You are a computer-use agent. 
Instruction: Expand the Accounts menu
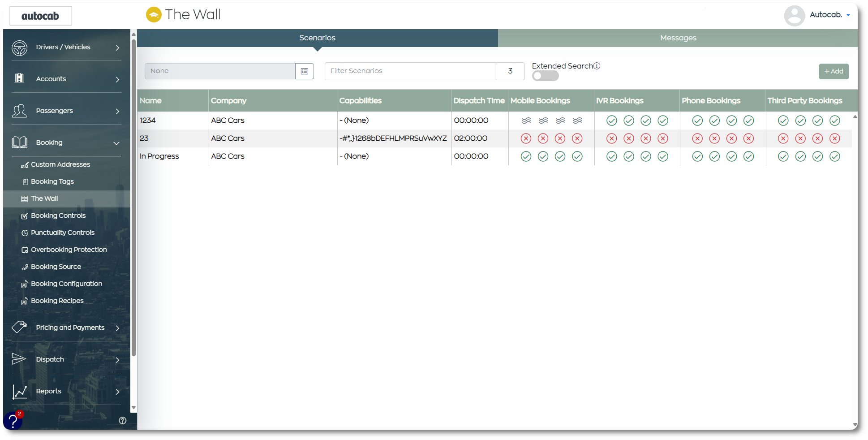point(117,79)
